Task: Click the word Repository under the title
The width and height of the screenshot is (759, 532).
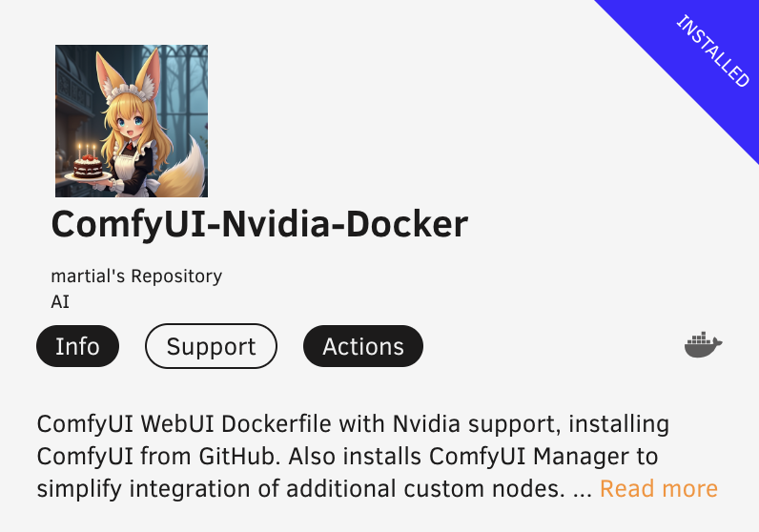Action: (176, 276)
